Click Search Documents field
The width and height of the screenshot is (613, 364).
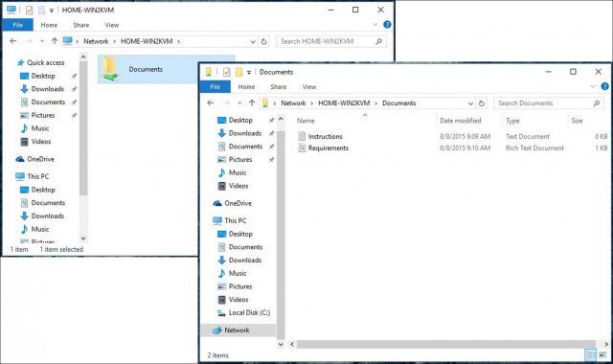(x=549, y=103)
